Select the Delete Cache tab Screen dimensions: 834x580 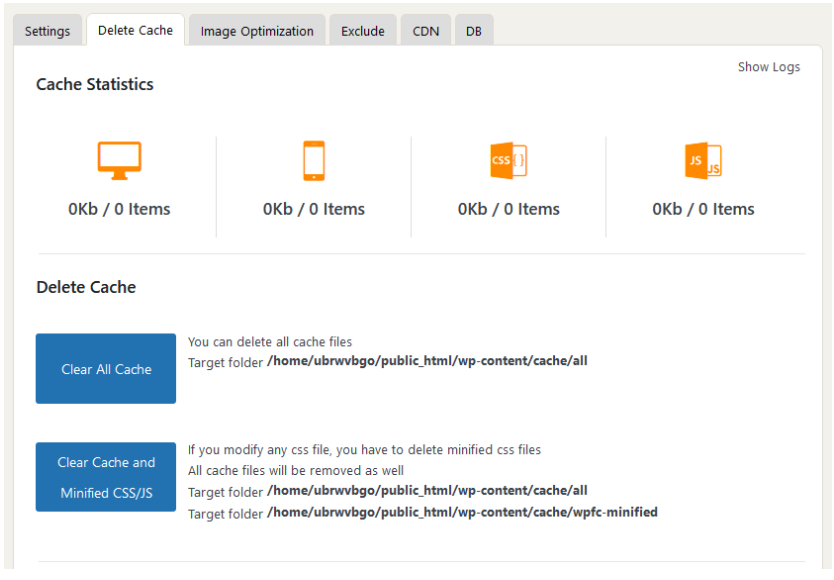(135, 30)
